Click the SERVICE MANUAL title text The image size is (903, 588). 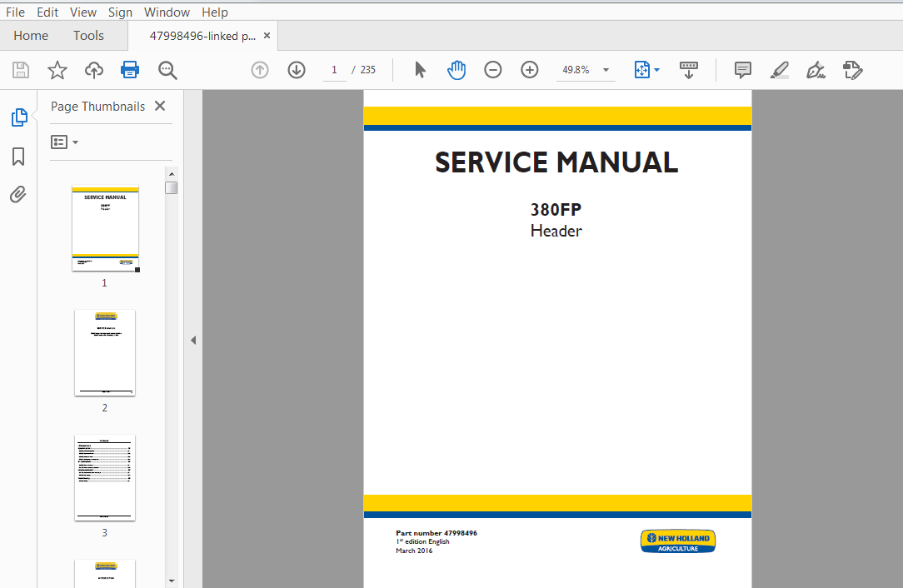(556, 162)
